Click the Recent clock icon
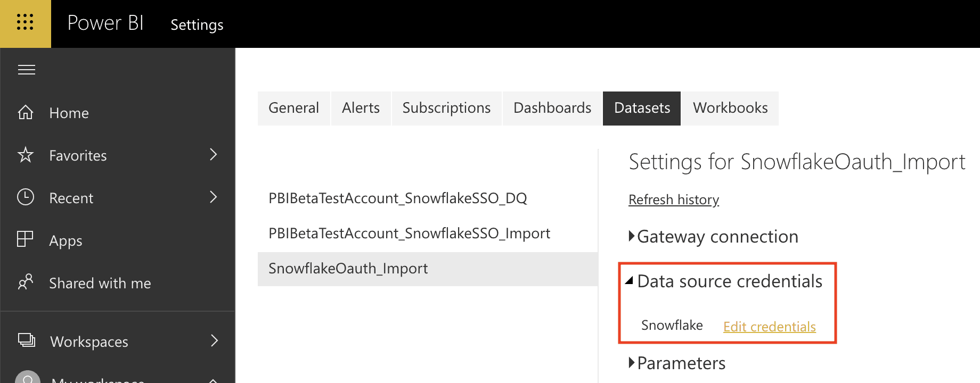980x383 pixels. tap(26, 197)
